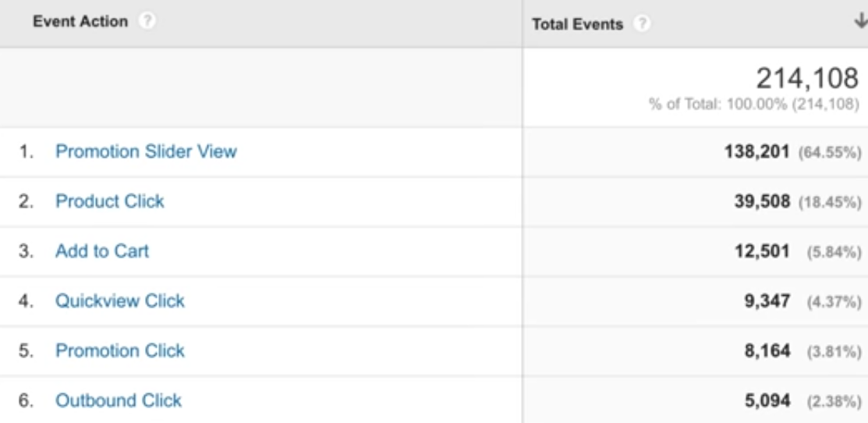Click the 214,108 total events summary value
This screenshot has height=423, width=868.
[x=807, y=79]
